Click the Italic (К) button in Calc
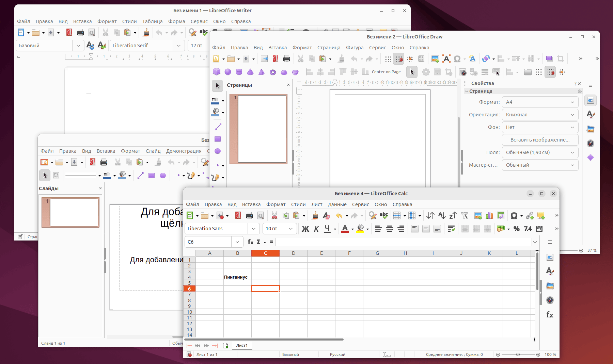 (316, 229)
